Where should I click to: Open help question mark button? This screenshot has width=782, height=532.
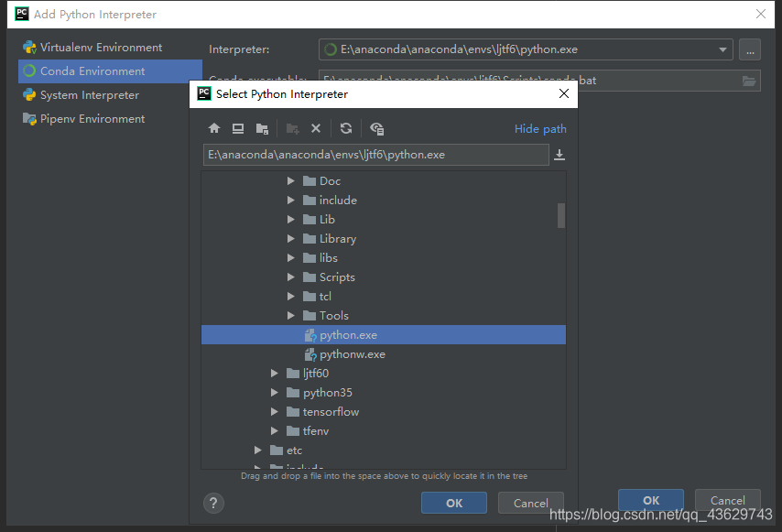213,503
